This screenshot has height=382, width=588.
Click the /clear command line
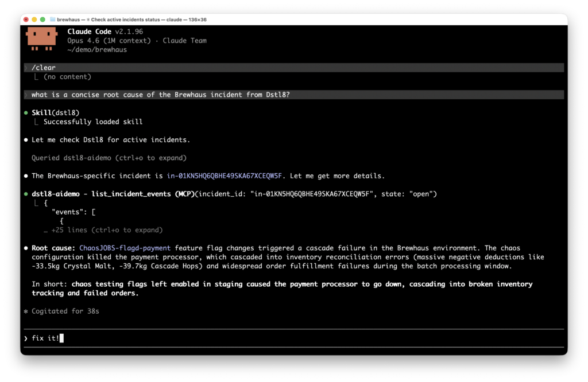44,68
